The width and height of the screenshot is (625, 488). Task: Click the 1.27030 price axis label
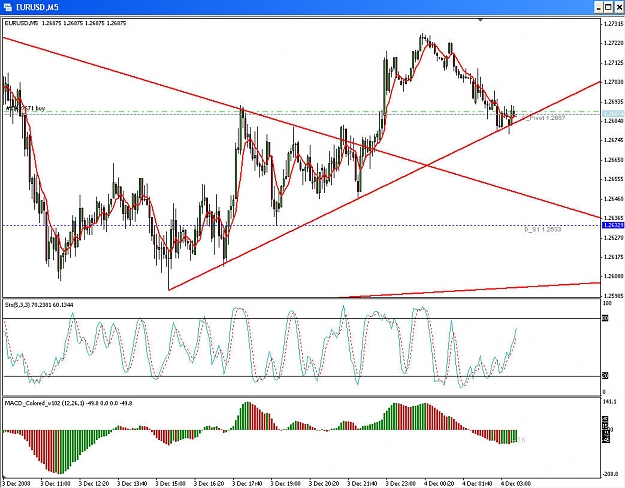613,82
